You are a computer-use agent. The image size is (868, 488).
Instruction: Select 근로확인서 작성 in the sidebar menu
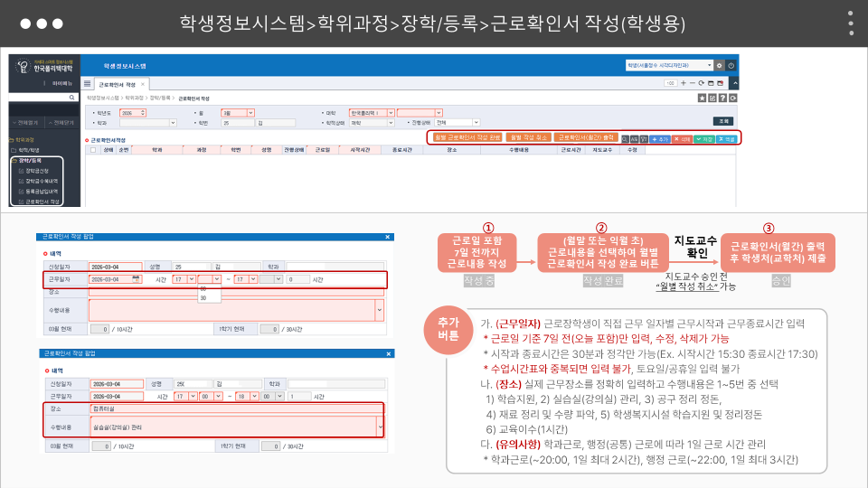click(x=42, y=202)
